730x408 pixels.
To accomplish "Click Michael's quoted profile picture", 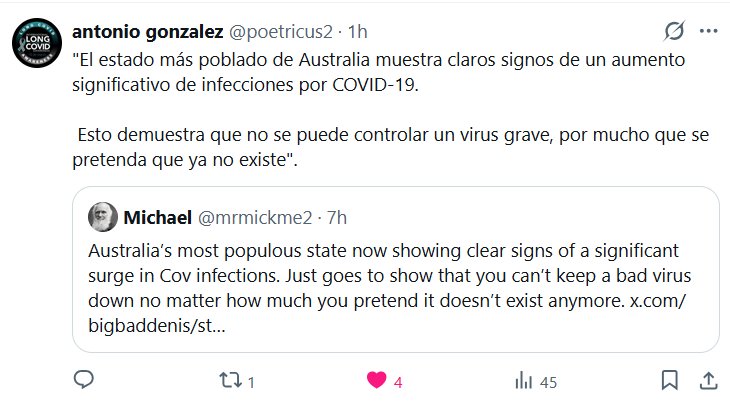I will [101, 216].
